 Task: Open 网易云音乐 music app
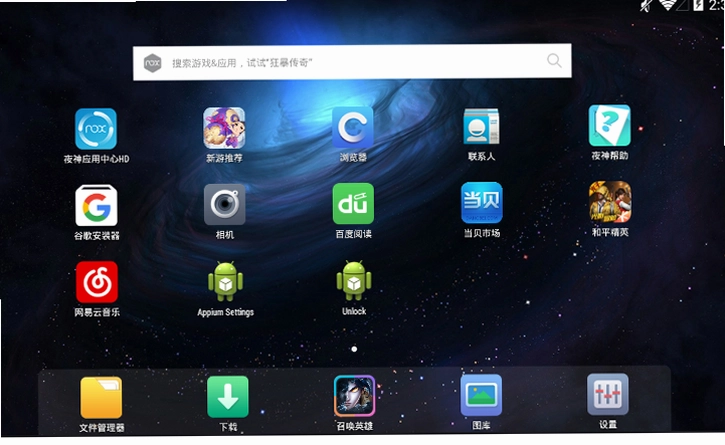[97, 282]
